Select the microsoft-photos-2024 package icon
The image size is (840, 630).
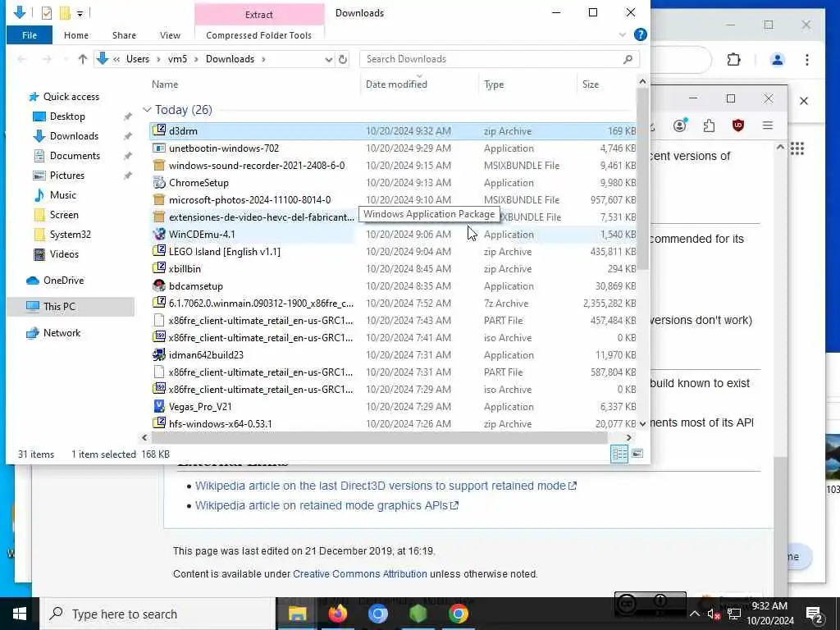tap(158, 199)
